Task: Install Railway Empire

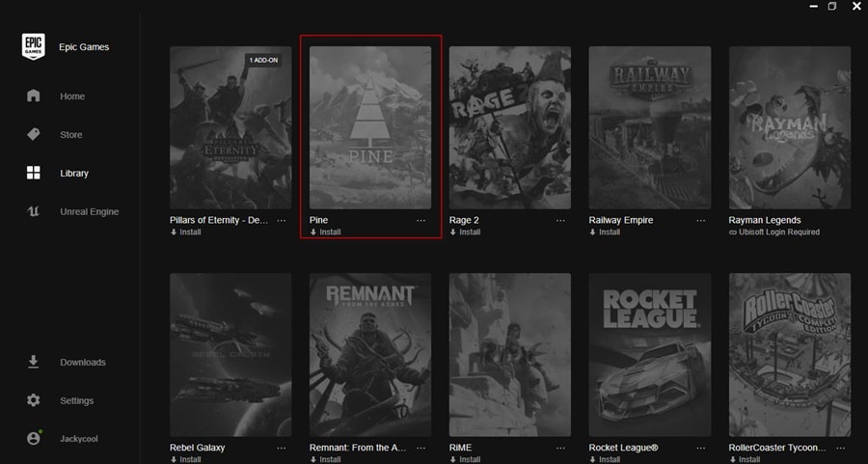Action: [x=605, y=232]
